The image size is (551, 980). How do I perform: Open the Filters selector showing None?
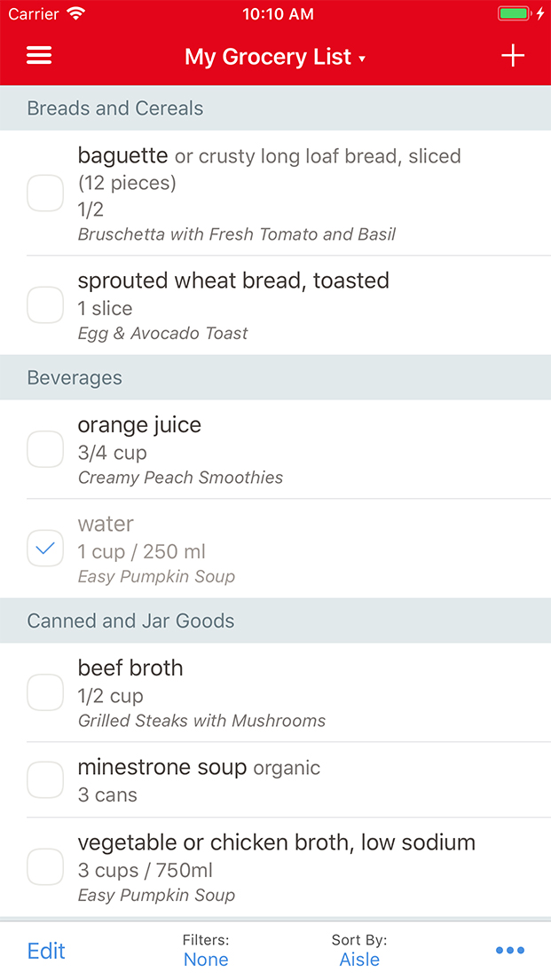point(206,951)
